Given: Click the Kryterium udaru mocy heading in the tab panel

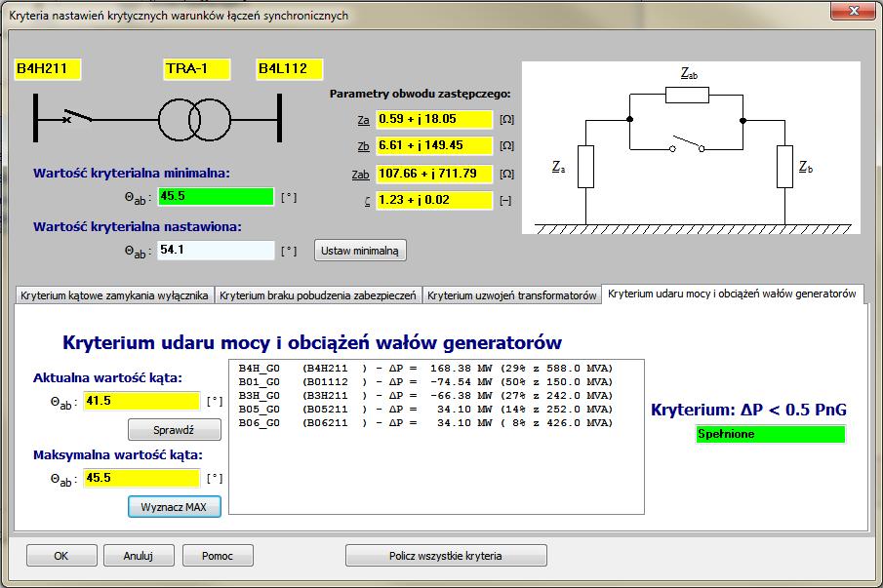Looking at the screenshot, I should 312,342.
